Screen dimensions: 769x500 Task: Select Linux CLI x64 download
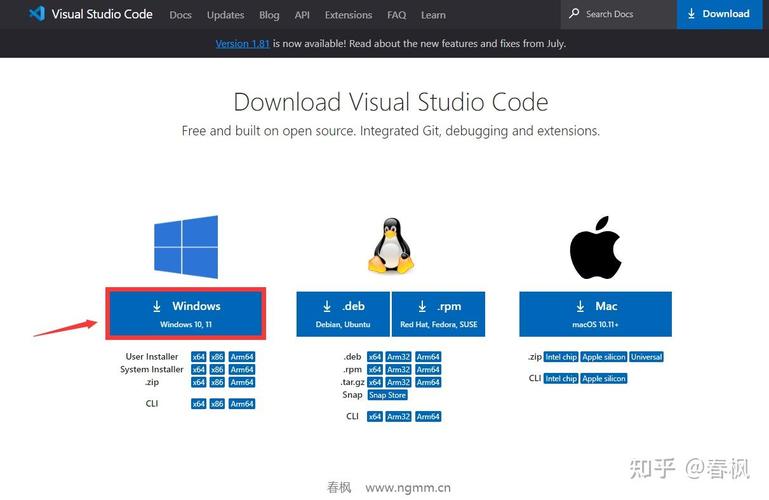click(x=375, y=417)
